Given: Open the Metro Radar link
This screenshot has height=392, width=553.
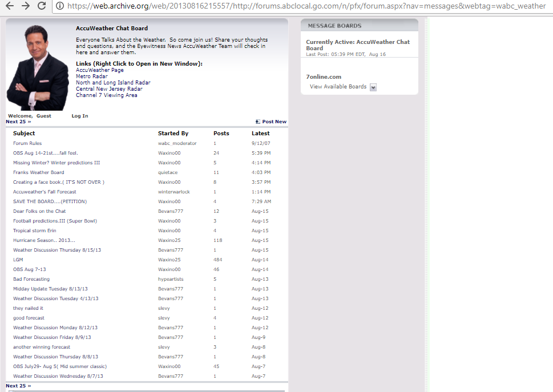Looking at the screenshot, I should coord(92,76).
